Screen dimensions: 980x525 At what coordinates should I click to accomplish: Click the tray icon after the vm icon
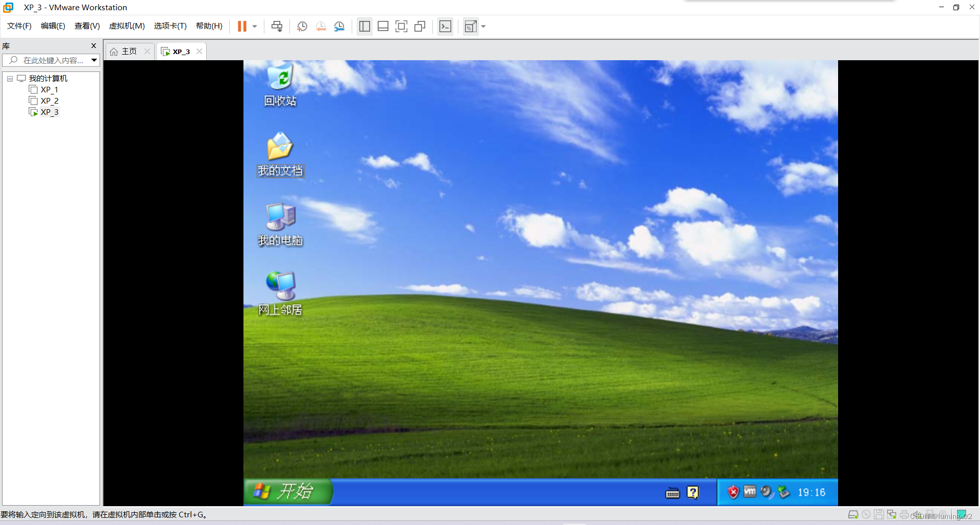pos(767,492)
